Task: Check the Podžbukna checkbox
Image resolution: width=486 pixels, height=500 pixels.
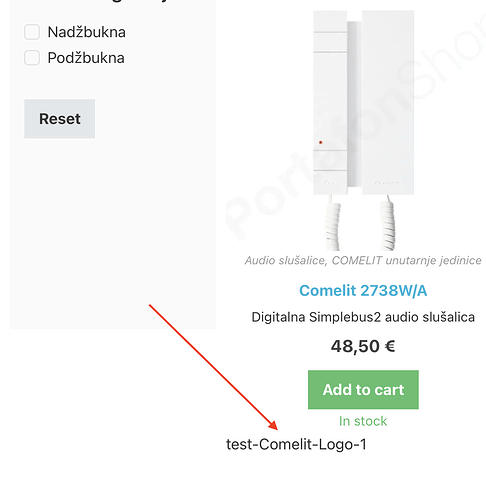Action: (32, 58)
